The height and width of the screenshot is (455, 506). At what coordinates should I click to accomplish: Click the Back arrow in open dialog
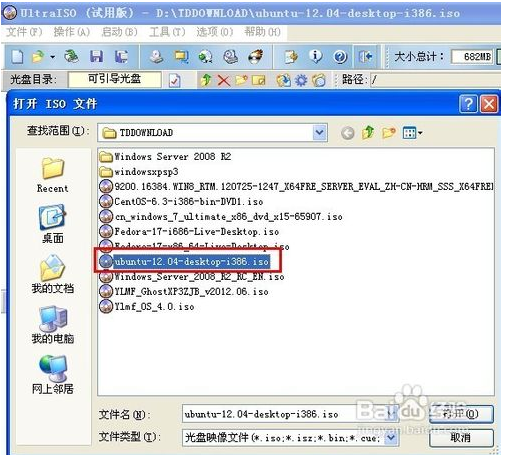tap(348, 133)
